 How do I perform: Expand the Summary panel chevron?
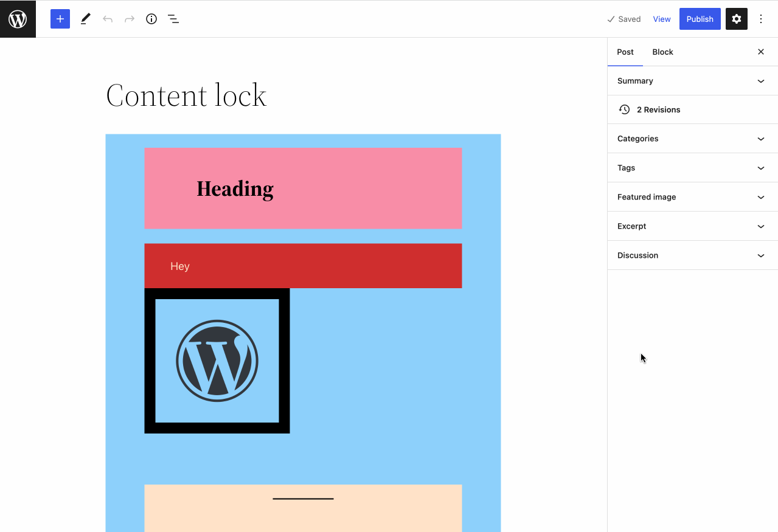click(x=761, y=81)
